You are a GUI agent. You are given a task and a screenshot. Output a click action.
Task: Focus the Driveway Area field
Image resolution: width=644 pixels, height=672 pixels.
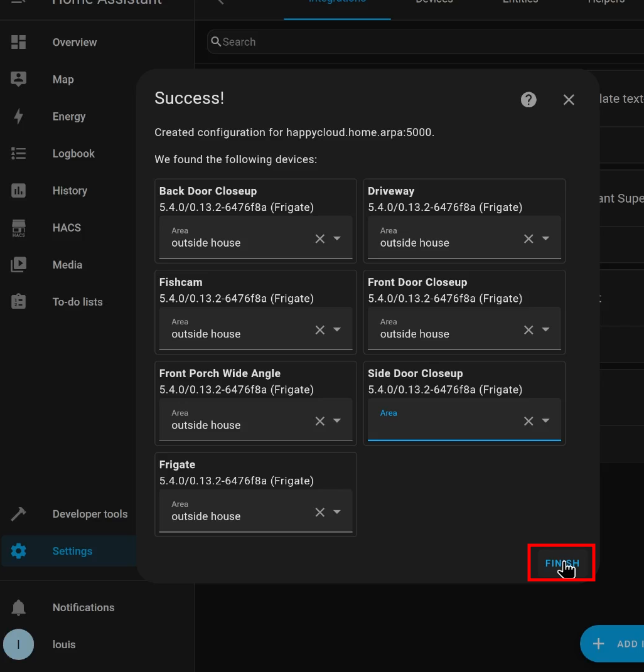click(x=464, y=237)
